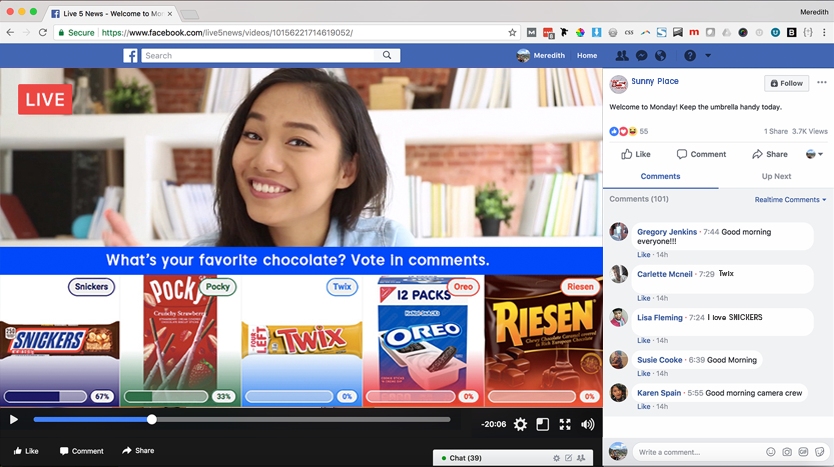Open the Realtime Comments dropdown
This screenshot has height=467, width=834.
790,199
